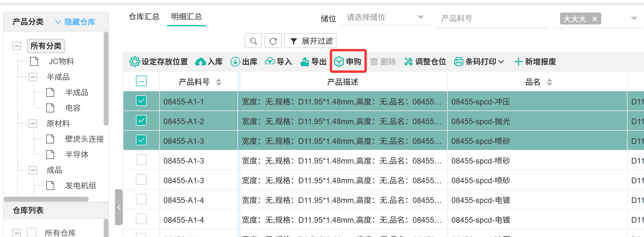Switch to the 仓库汇总 tab
Screen dimensions: 644x237
coord(144,17)
